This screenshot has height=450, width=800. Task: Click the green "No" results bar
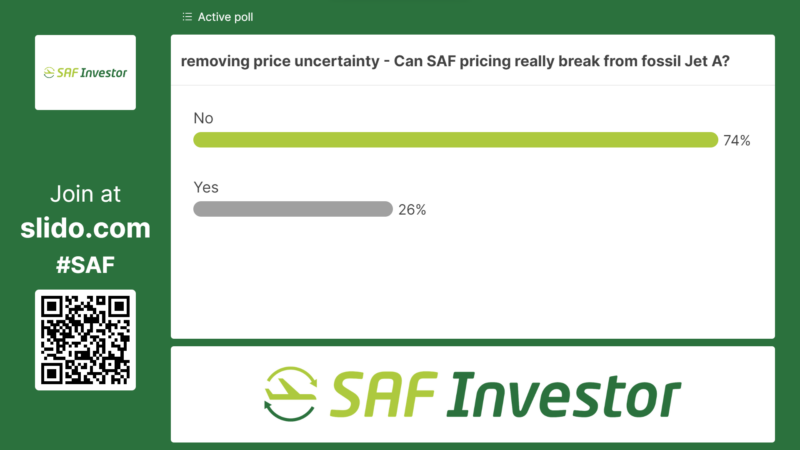[x=455, y=140]
